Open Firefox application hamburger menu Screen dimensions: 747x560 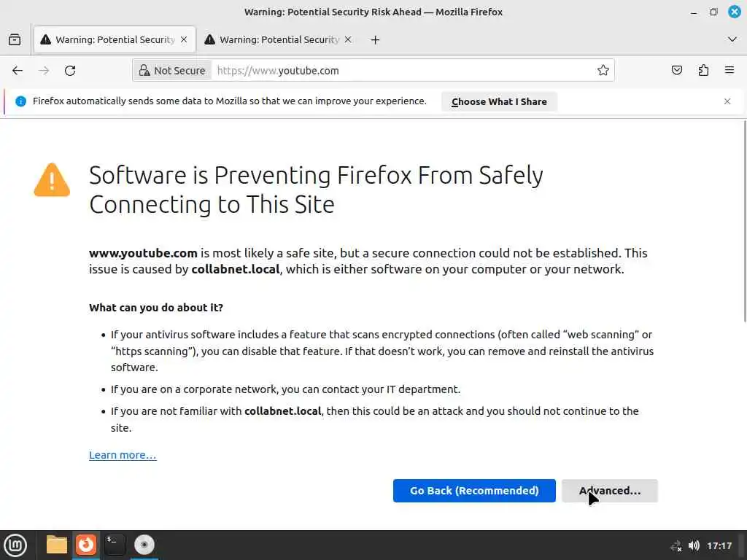[729, 71]
